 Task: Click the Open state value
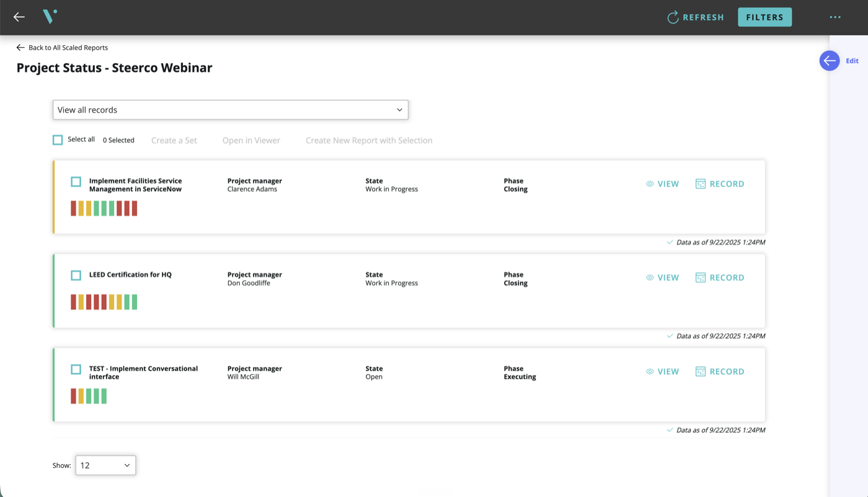pyautogui.click(x=374, y=377)
